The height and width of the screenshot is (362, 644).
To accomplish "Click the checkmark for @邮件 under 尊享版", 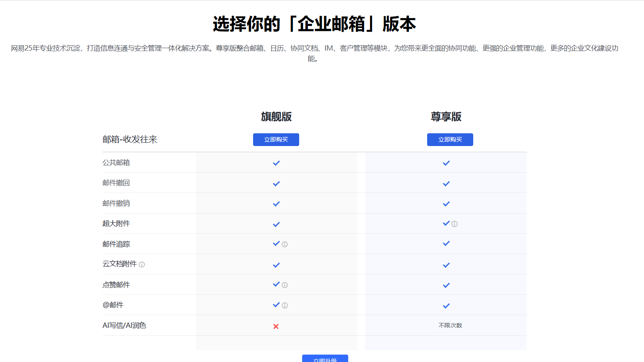I will click(446, 305).
